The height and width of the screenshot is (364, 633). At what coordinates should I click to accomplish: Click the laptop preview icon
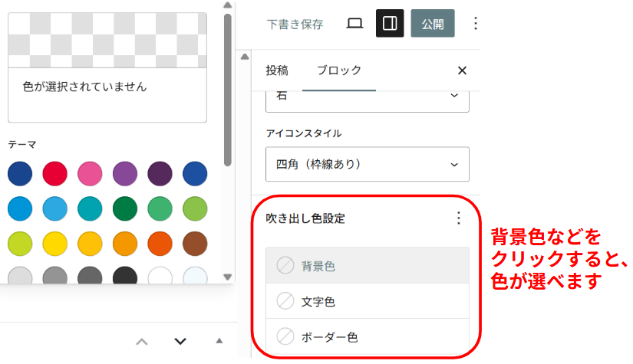(x=354, y=24)
